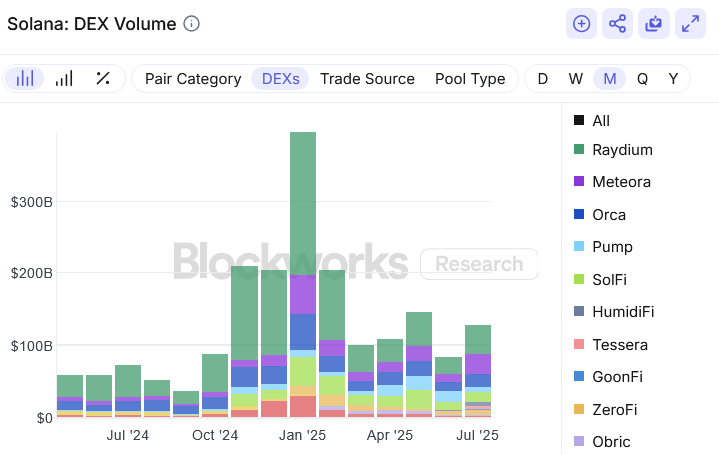Switch to cumulative bar chart view

(64, 78)
